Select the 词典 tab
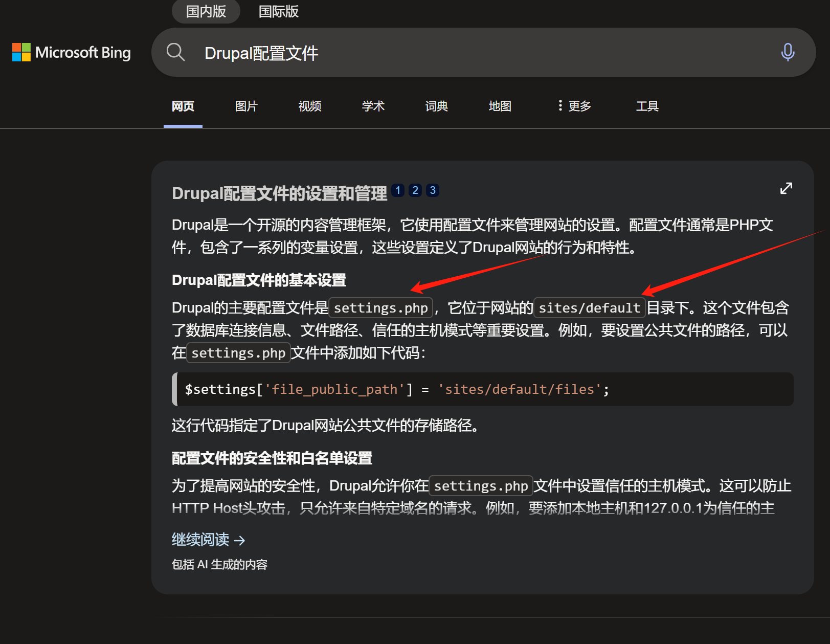Image resolution: width=830 pixels, height=644 pixels. tap(437, 106)
